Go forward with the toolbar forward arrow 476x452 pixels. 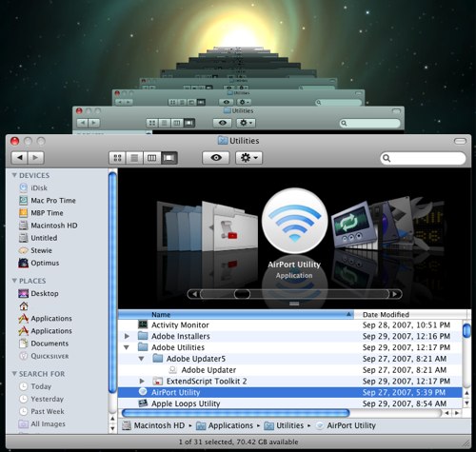pos(35,157)
